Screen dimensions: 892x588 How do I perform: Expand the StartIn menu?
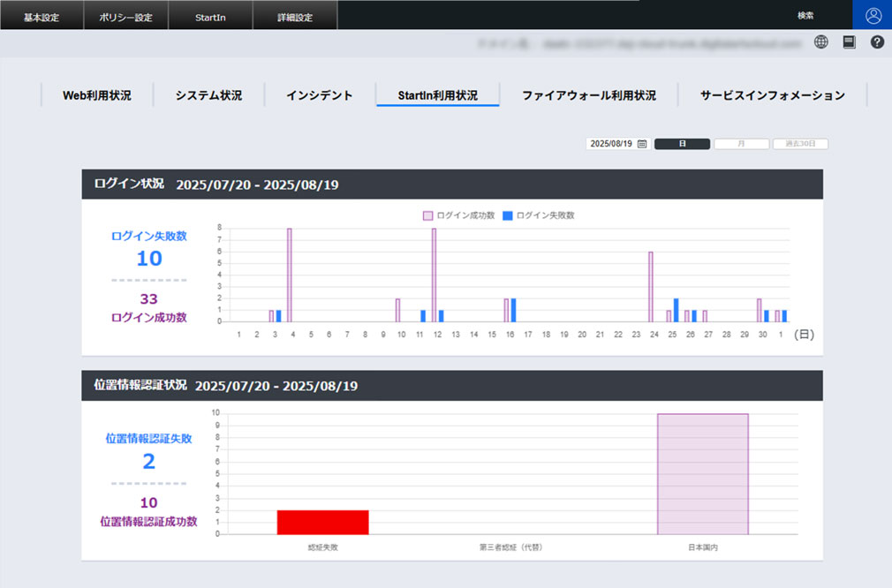click(210, 15)
